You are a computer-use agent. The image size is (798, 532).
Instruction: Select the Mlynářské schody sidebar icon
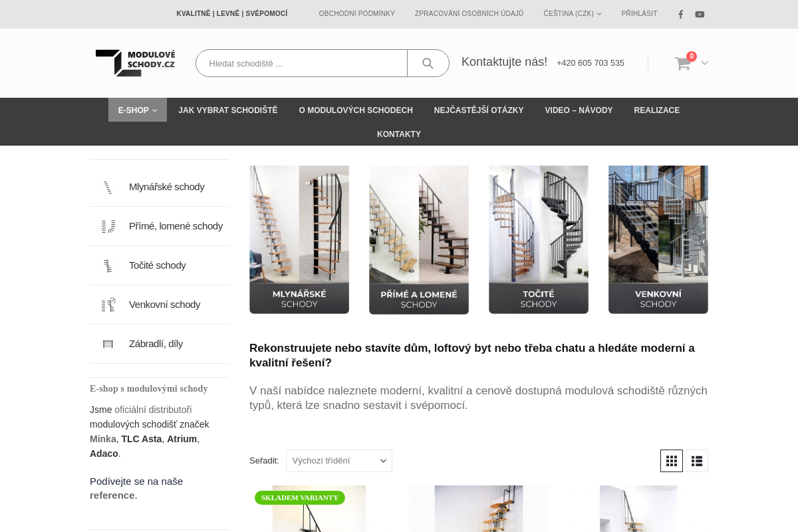click(108, 188)
